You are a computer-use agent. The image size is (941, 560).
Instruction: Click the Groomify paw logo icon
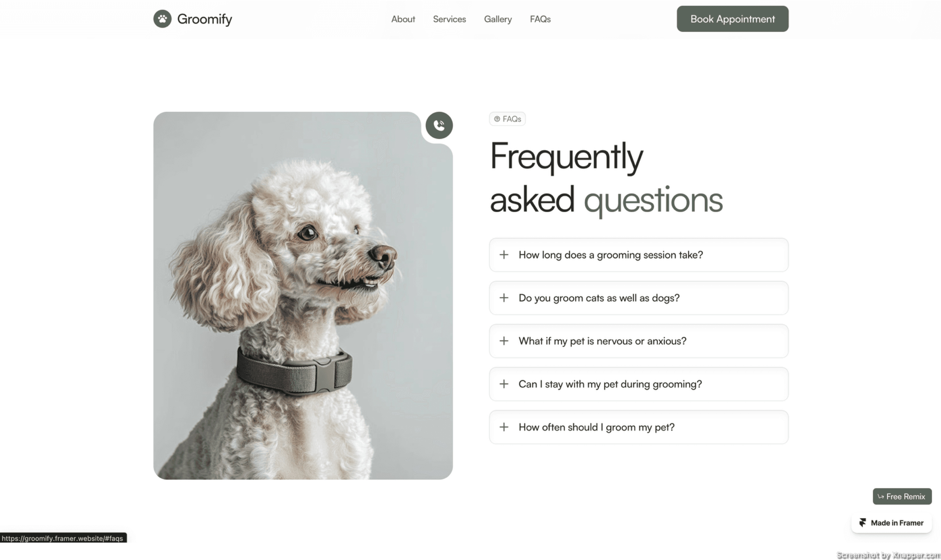[x=162, y=19]
